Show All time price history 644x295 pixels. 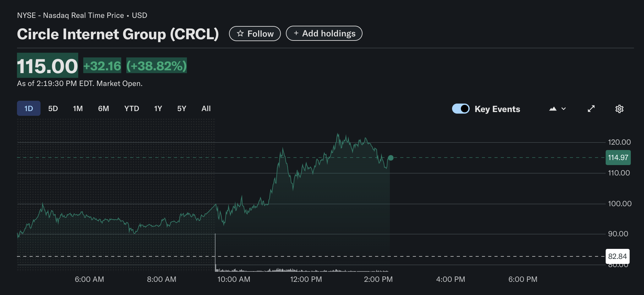pos(206,109)
